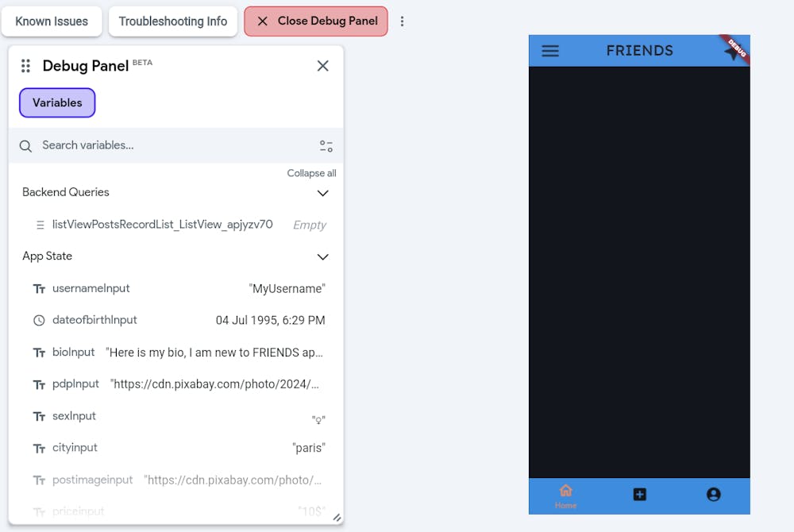Grab the Debug Panel drag handle icon
Viewport: 794px width, 532px height.
26,66
